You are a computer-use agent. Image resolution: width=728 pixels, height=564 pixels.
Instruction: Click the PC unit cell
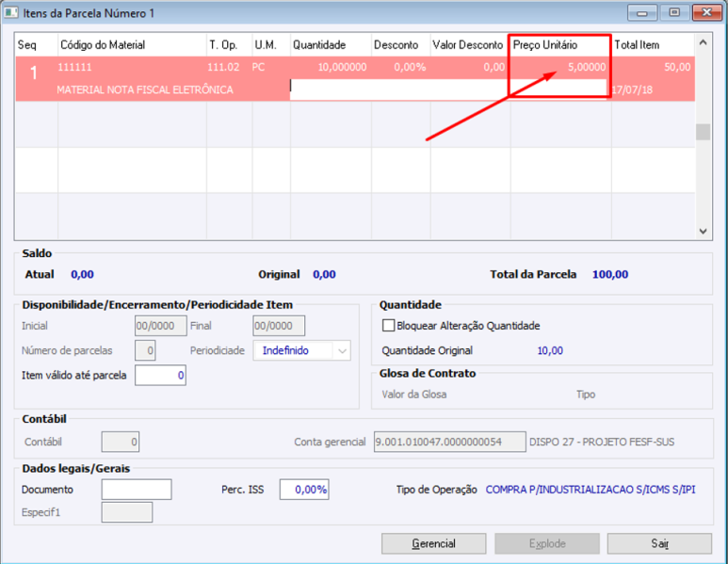(x=259, y=67)
